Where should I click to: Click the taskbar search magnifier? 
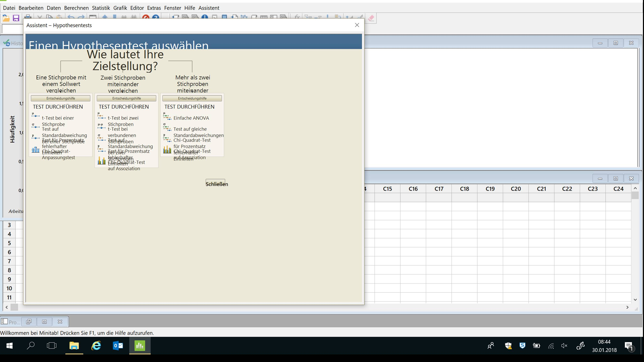tap(30, 345)
